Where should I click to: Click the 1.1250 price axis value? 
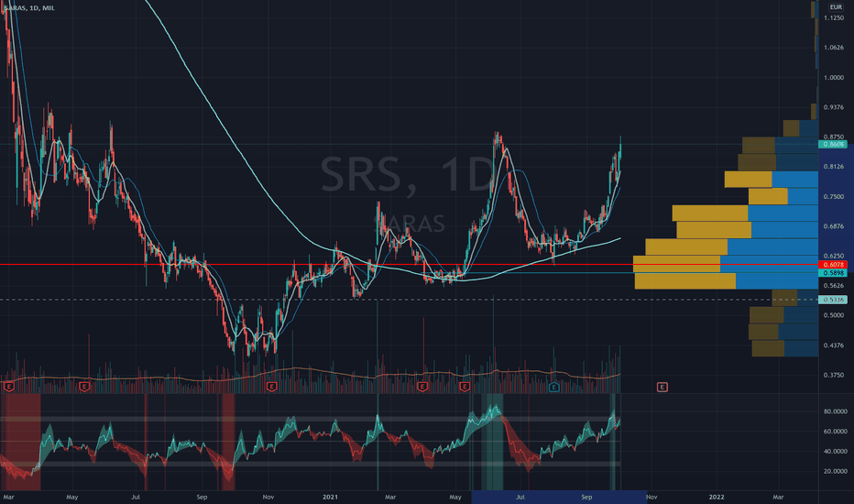(x=834, y=18)
